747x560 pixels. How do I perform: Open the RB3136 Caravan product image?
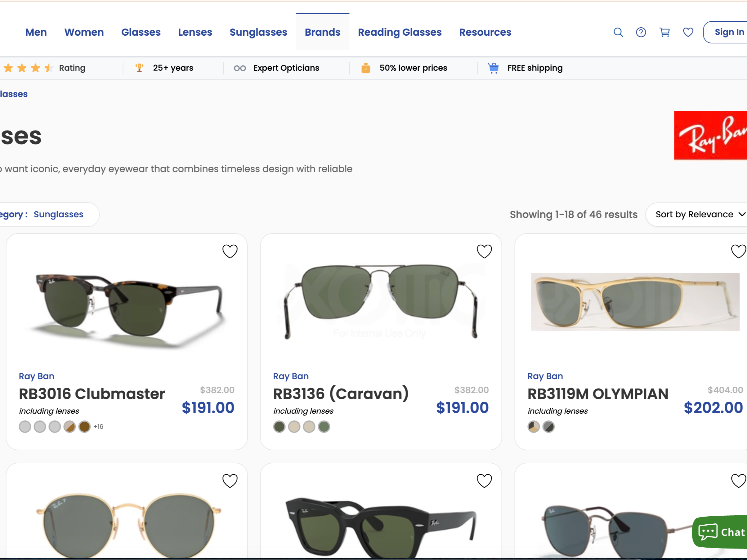pos(381,301)
